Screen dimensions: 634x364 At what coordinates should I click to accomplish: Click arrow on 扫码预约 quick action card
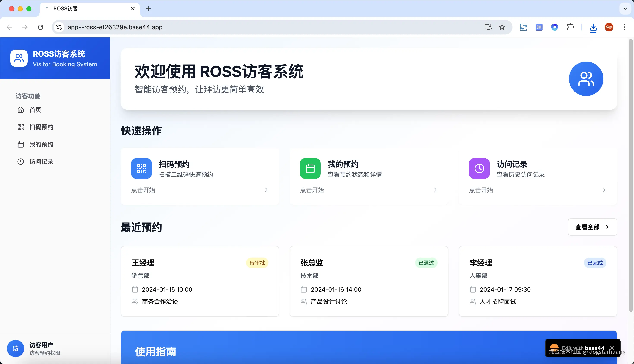[265, 190]
